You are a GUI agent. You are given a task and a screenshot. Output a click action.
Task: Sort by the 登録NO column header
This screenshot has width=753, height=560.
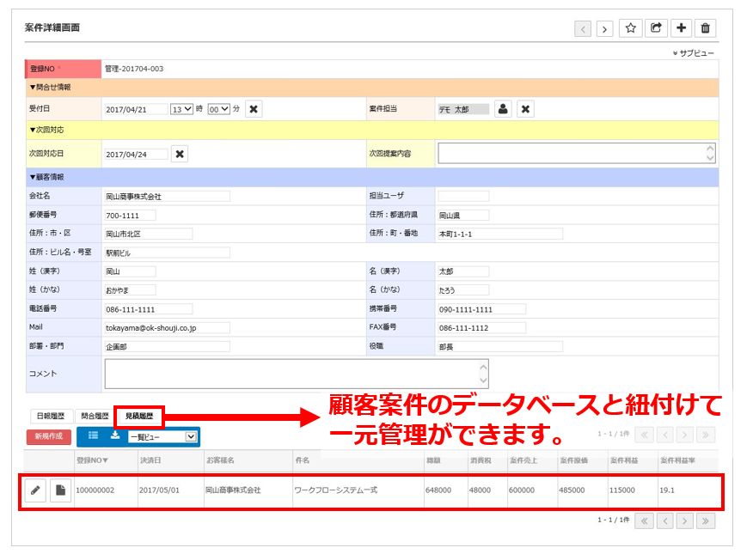pyautogui.click(x=93, y=460)
